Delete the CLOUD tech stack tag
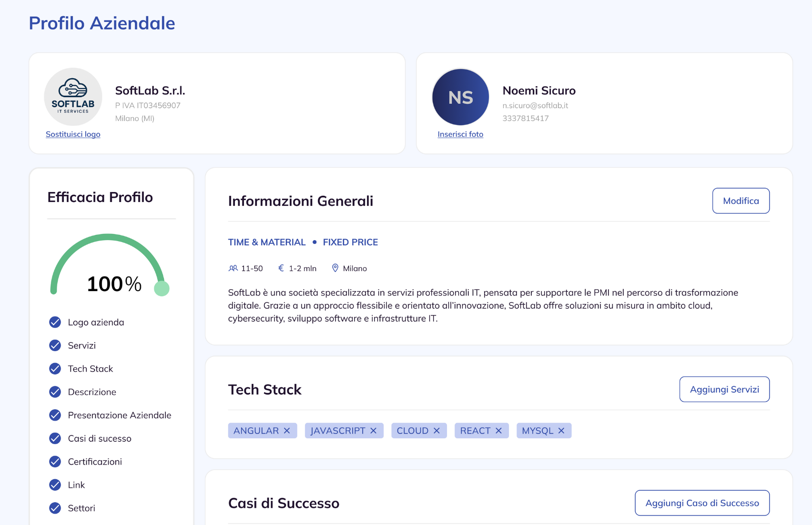The height and width of the screenshot is (525, 812). (436, 431)
